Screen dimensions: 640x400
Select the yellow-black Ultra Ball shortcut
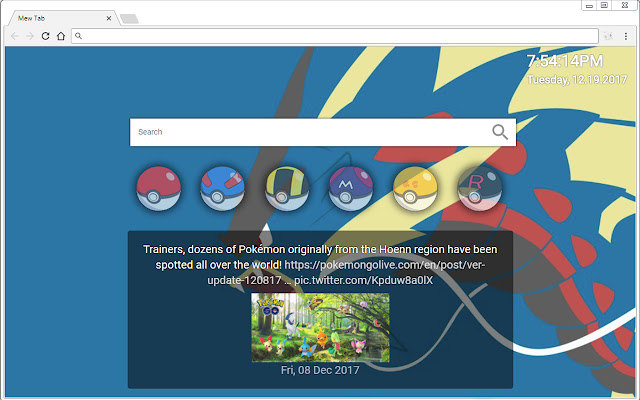click(287, 188)
